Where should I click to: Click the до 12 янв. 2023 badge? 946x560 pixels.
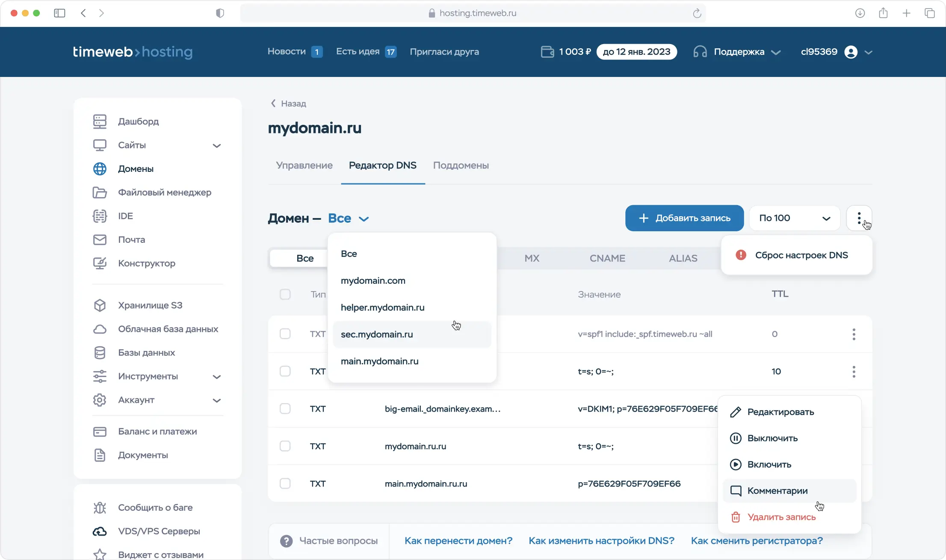tap(636, 51)
